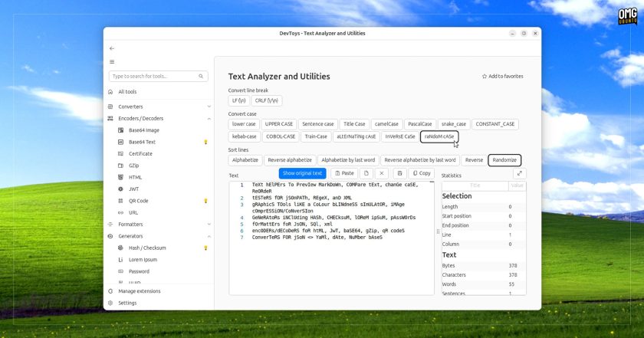Viewport: 644px width, 338px height.
Task: Apply iNVeRsE CaSe conversion
Action: tap(400, 136)
